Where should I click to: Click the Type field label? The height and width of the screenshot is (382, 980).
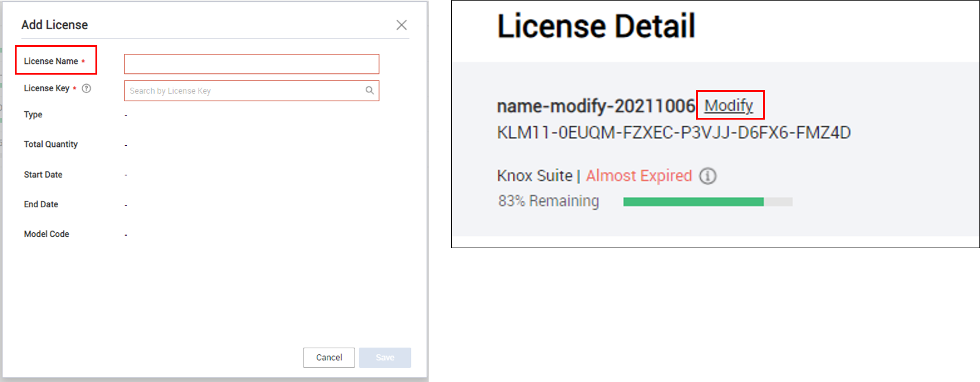point(33,115)
